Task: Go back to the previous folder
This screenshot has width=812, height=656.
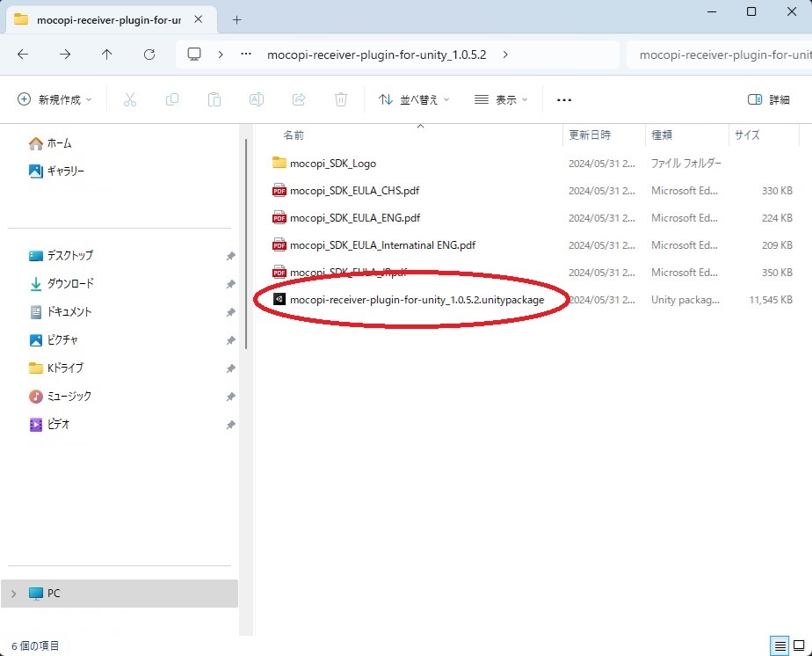Action: 23,55
